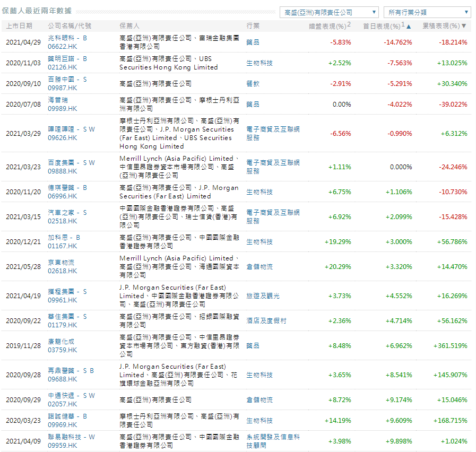Screen dimensions: 476x452
Task: Open 百勝中國 - S stock link
Action: (x=67, y=79)
